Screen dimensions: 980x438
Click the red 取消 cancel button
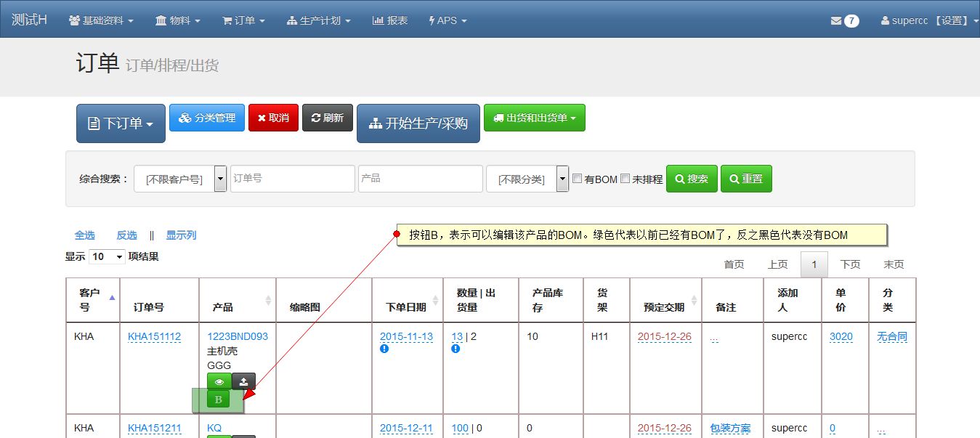273,118
